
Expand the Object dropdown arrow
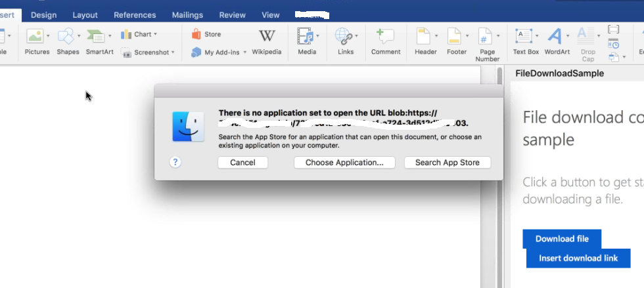624,57
